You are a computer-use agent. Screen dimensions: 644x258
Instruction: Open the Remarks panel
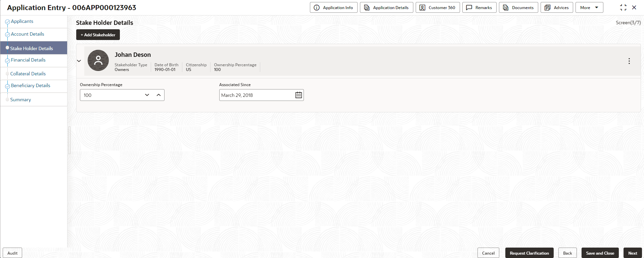[x=479, y=7]
